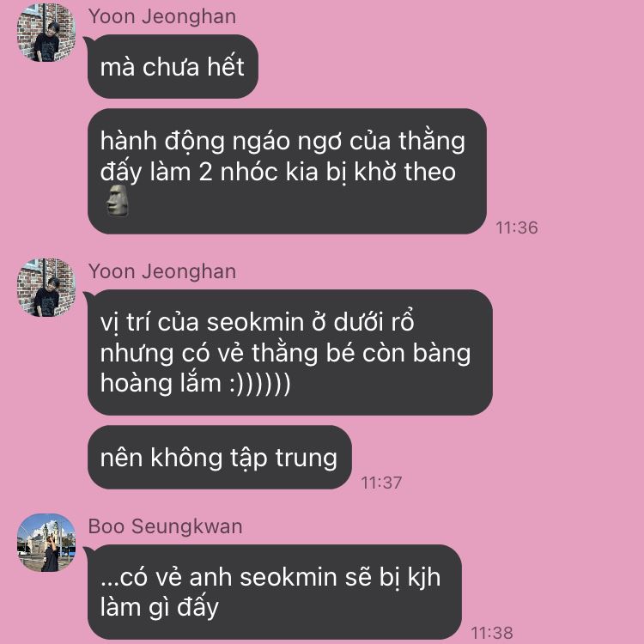Select the "mà chưa hết" message bubble
The width and height of the screenshot is (644, 644).
click(x=173, y=66)
